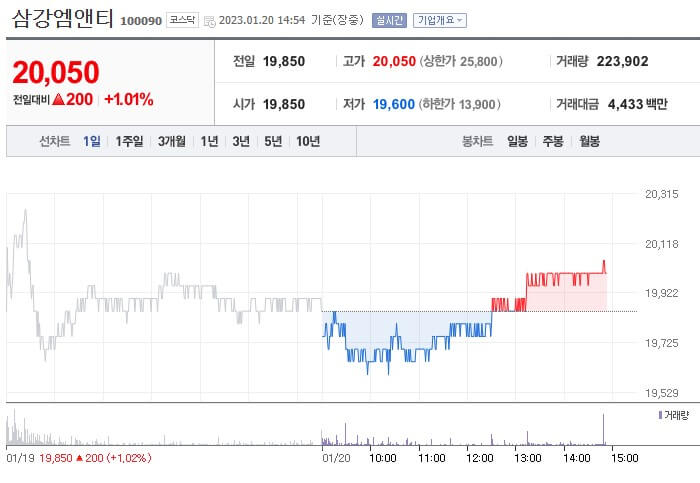The image size is (700, 483).
Task: Open the 일봉 daily candle chart
Action: pyautogui.click(x=517, y=141)
